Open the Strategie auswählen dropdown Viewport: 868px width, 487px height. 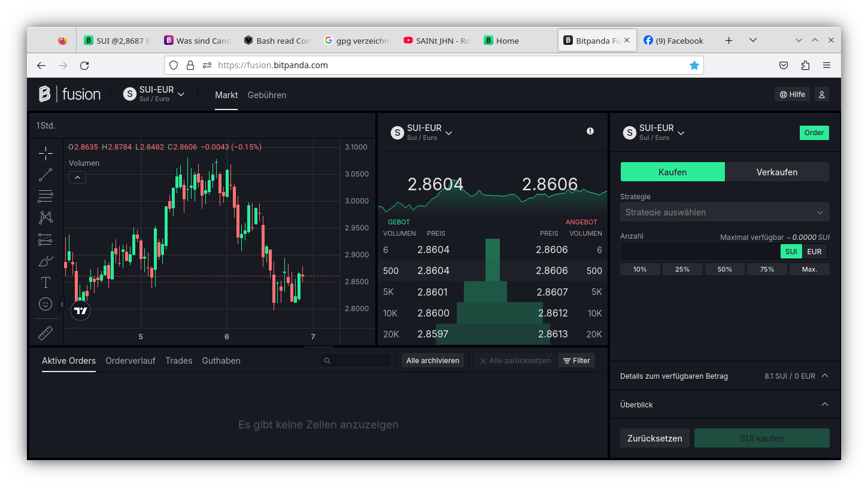point(724,212)
